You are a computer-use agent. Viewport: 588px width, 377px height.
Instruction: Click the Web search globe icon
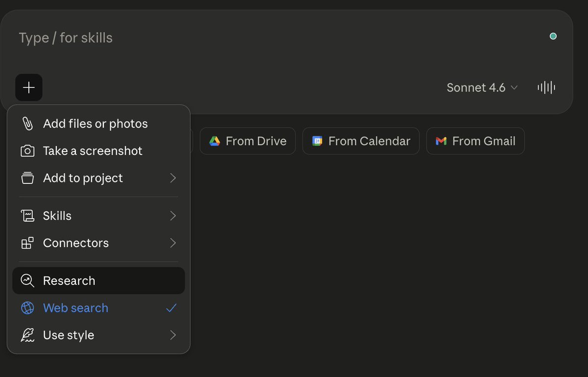27,308
